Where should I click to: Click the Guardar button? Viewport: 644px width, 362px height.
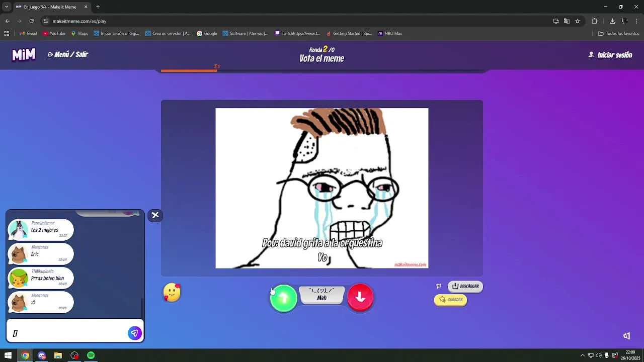click(451, 300)
